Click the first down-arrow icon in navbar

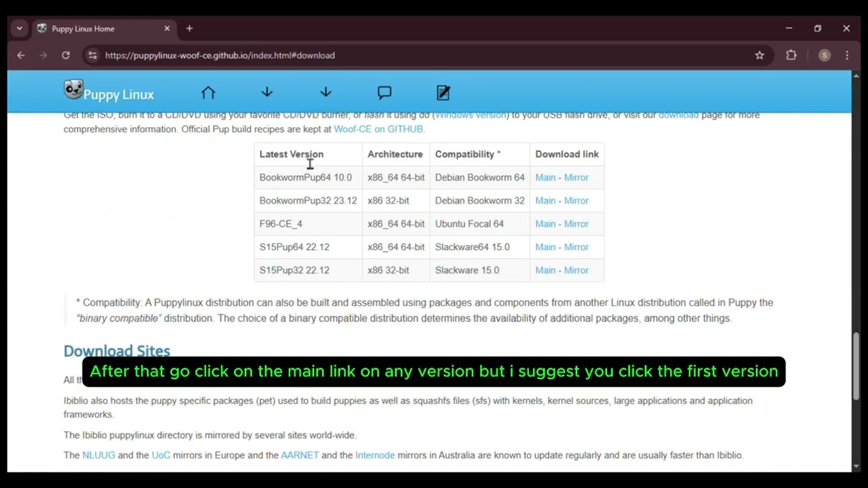267,92
